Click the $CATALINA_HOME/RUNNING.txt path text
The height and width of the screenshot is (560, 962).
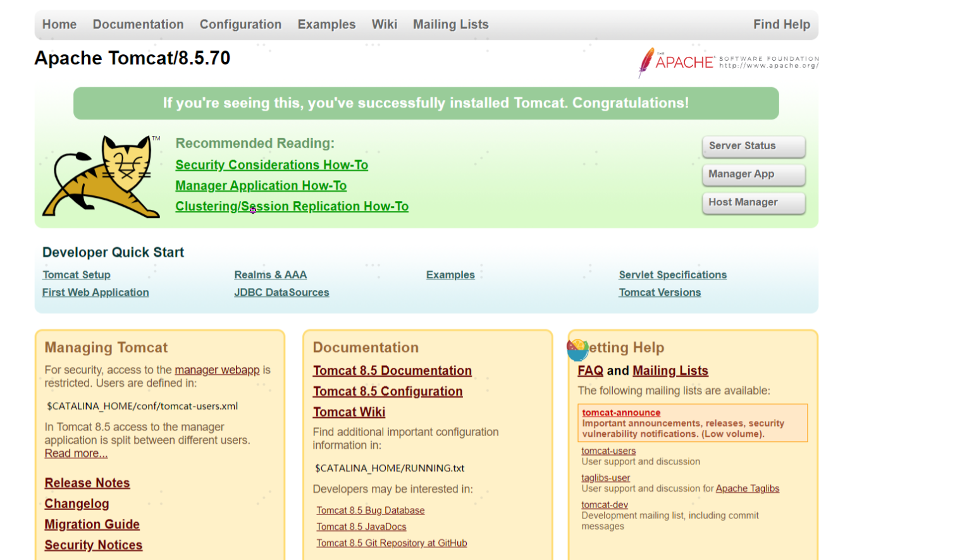pyautogui.click(x=390, y=468)
